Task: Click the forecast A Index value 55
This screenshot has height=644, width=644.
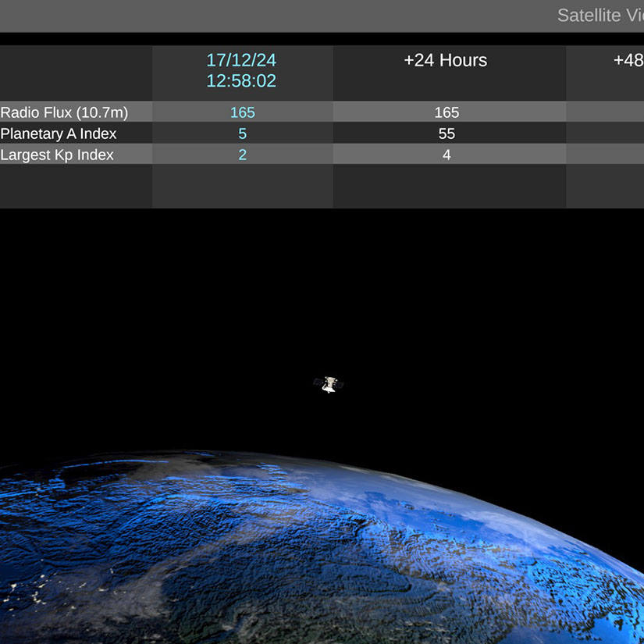Action: click(446, 133)
